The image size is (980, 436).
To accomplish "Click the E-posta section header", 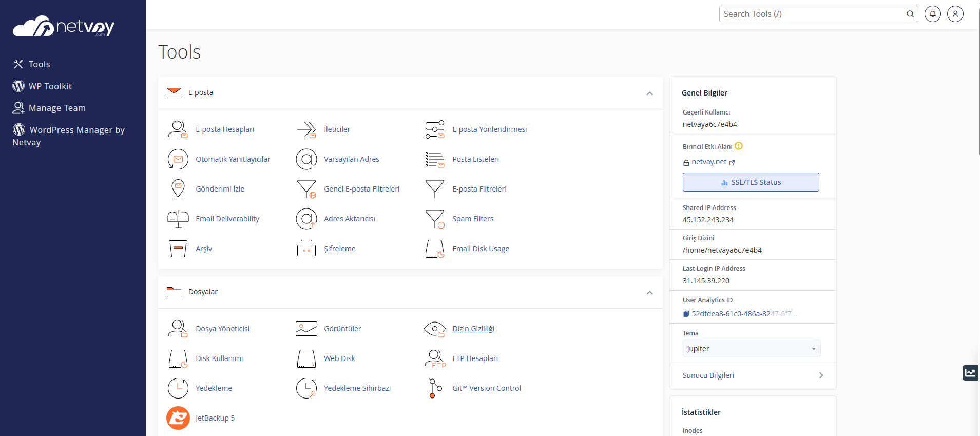I will [x=410, y=93].
